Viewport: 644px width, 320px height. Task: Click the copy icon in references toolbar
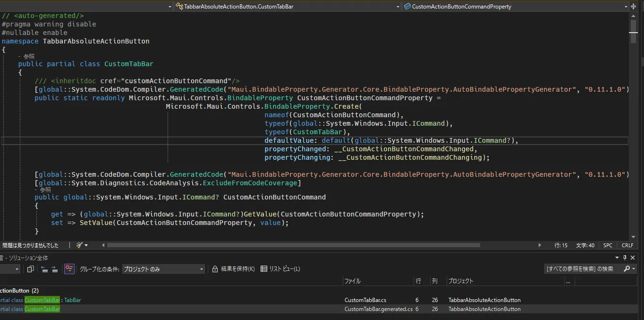(31, 269)
